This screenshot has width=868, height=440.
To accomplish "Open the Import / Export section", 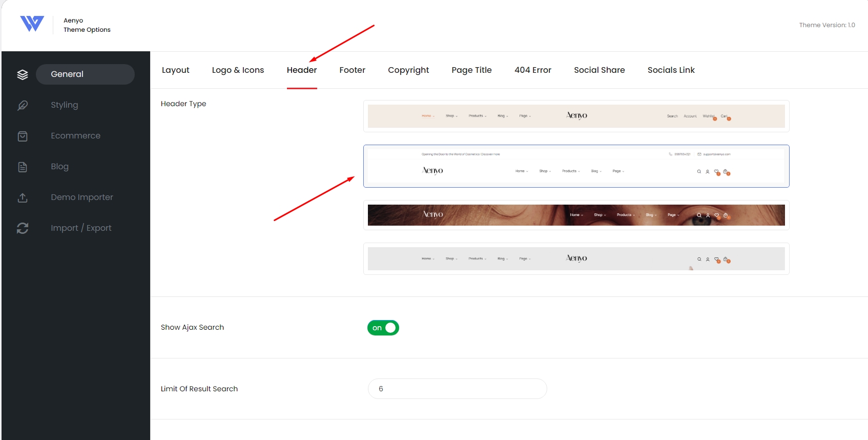I will click(81, 228).
